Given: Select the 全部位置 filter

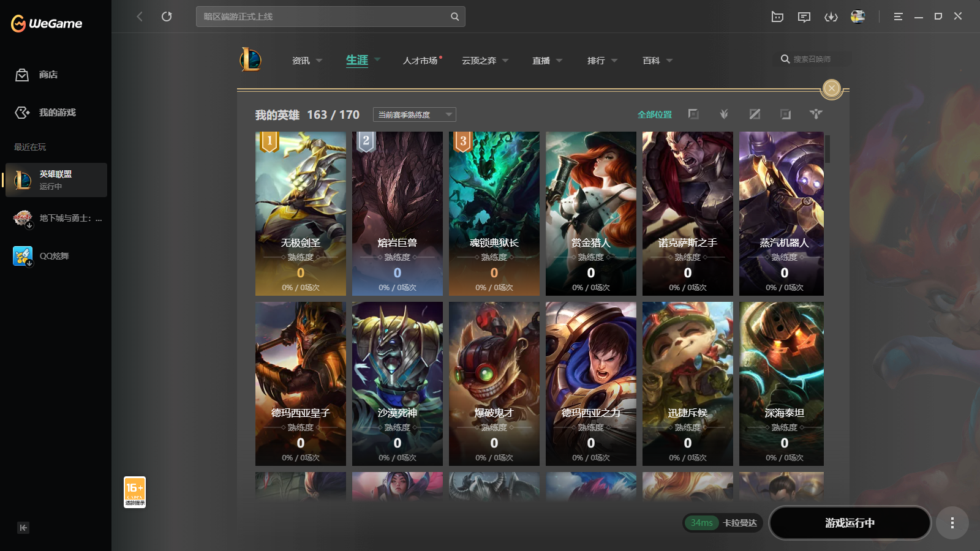Looking at the screenshot, I should [x=655, y=114].
